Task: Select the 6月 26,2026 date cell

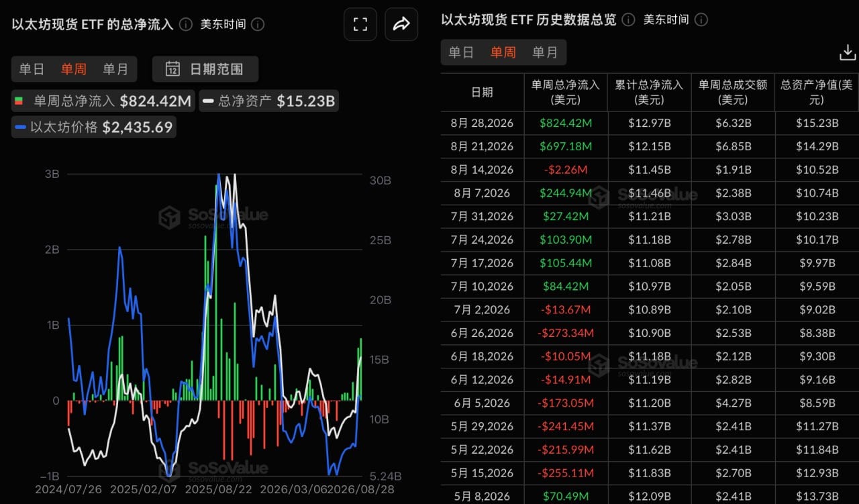Action: pyautogui.click(x=482, y=334)
